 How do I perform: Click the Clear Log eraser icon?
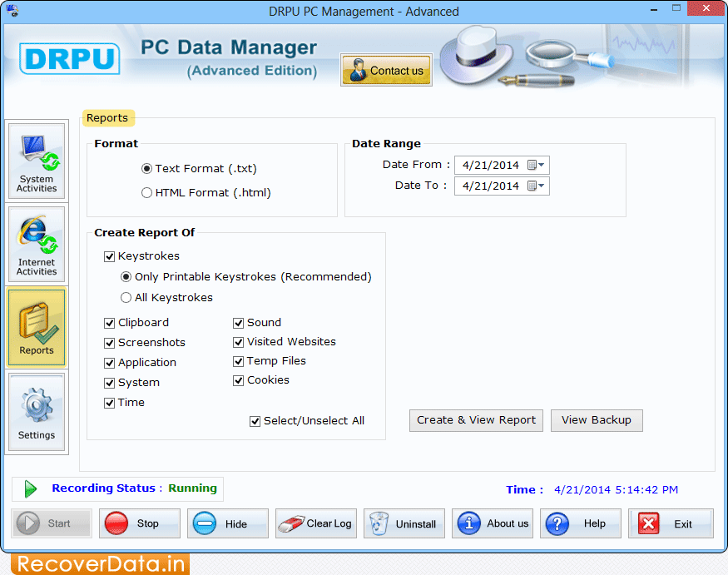click(x=291, y=523)
